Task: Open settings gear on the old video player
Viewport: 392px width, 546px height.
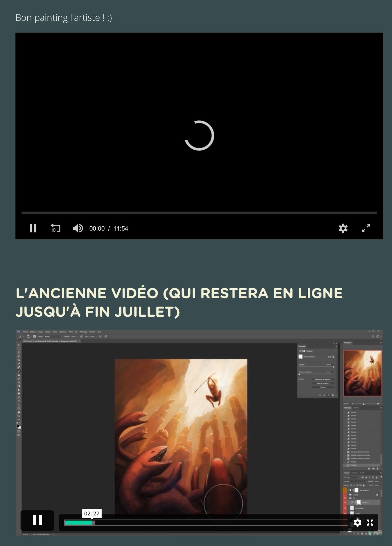Action: 357,523
